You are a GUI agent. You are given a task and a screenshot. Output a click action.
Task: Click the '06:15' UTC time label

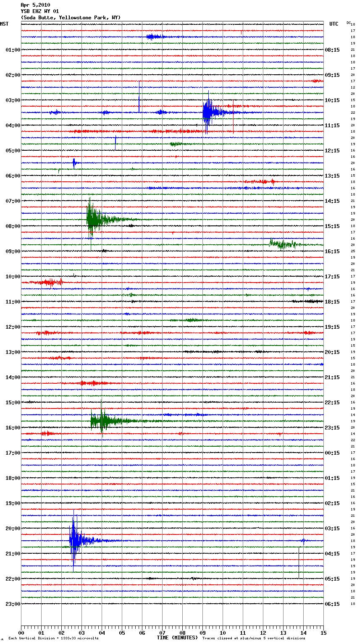332,604
